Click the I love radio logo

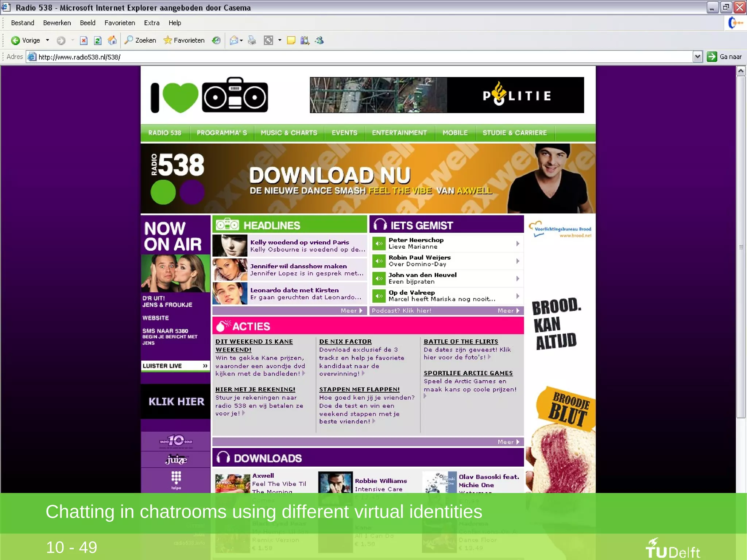coord(209,96)
